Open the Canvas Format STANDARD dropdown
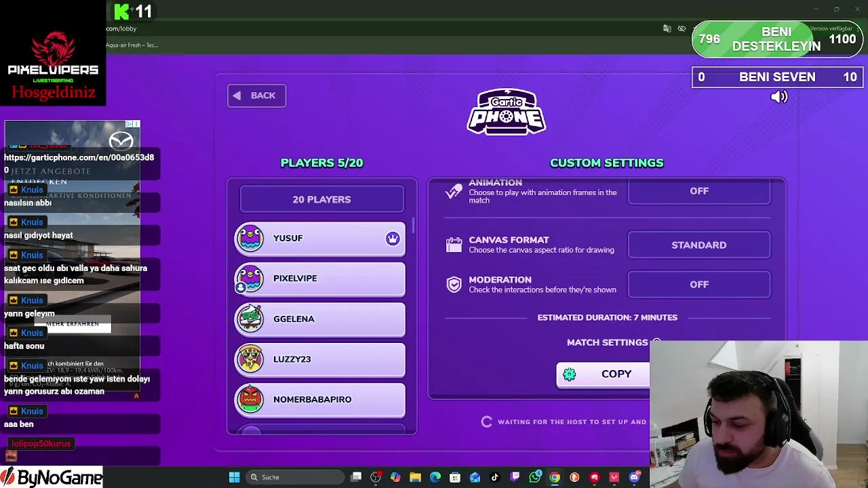Screen dimensions: 868x488 coord(699,245)
